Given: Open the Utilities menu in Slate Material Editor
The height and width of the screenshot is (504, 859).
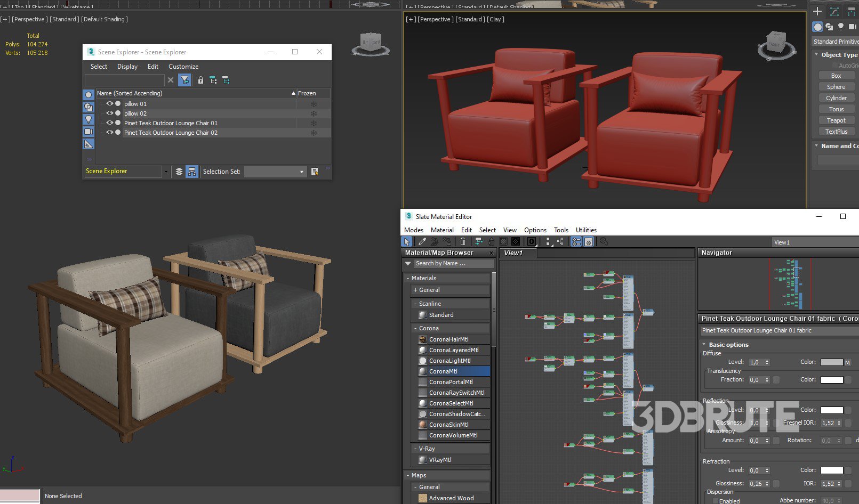Looking at the screenshot, I should pyautogui.click(x=585, y=230).
